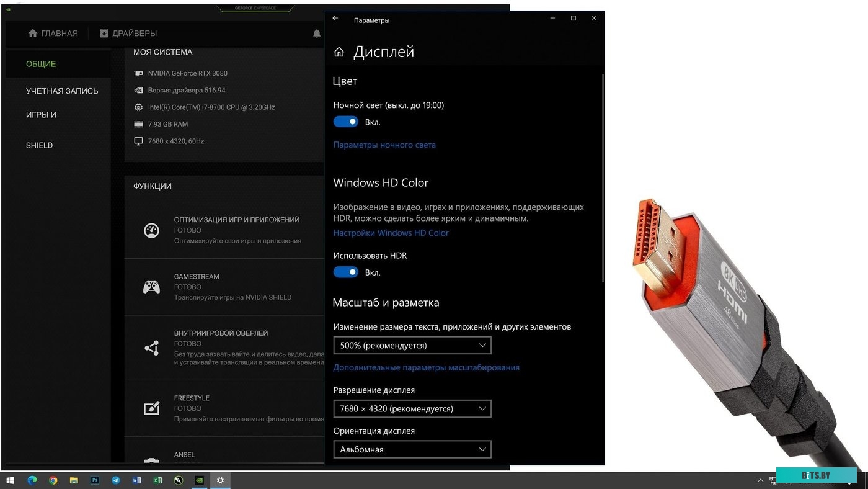Open Настройки Windows HD Color link
The height and width of the screenshot is (489, 868).
[391, 233]
